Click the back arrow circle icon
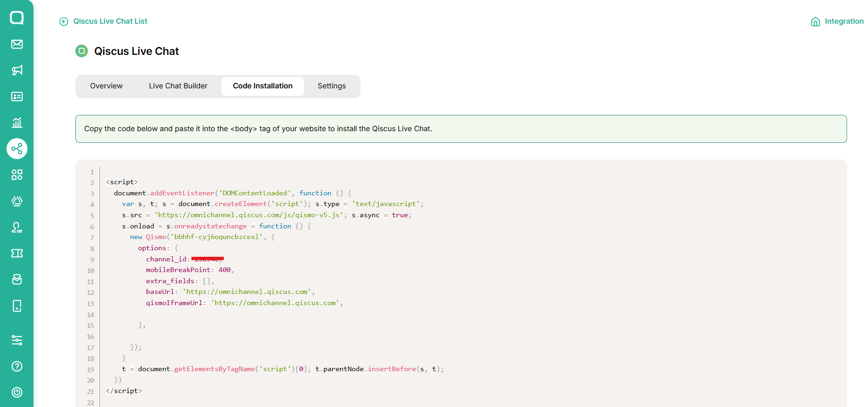The height and width of the screenshot is (407, 868). tap(64, 21)
